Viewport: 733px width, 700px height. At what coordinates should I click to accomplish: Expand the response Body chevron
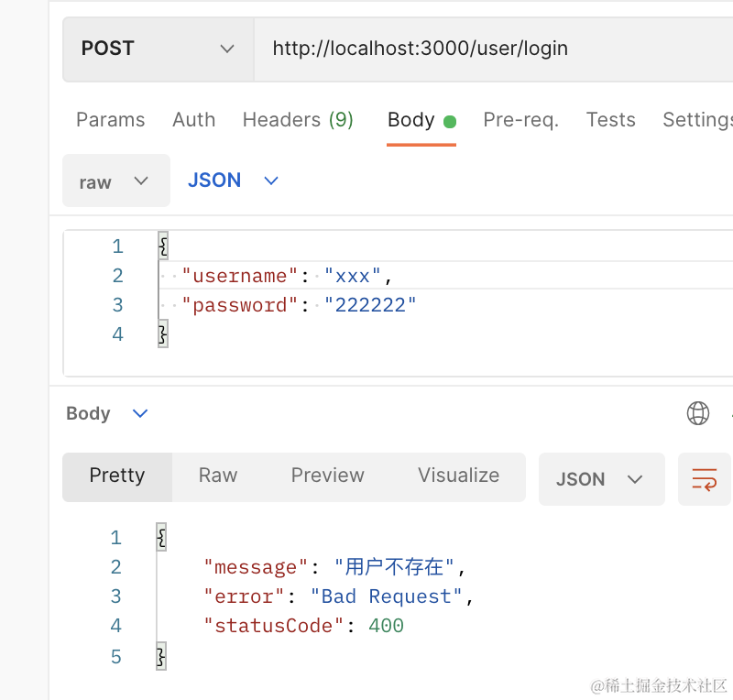point(140,413)
